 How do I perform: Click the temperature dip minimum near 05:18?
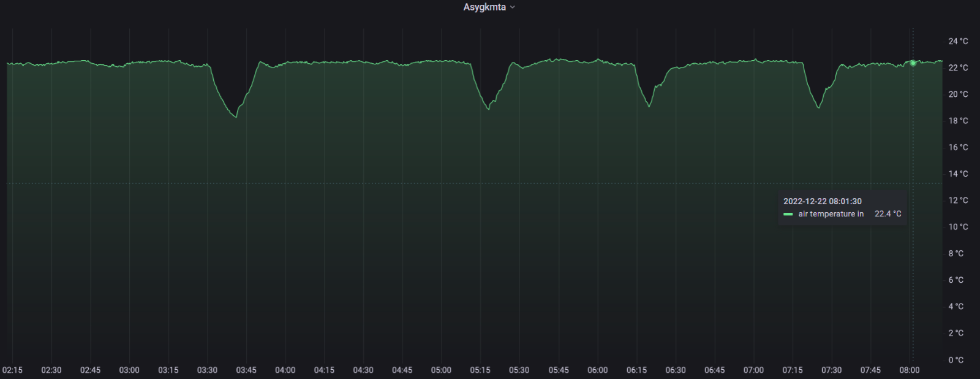488,109
